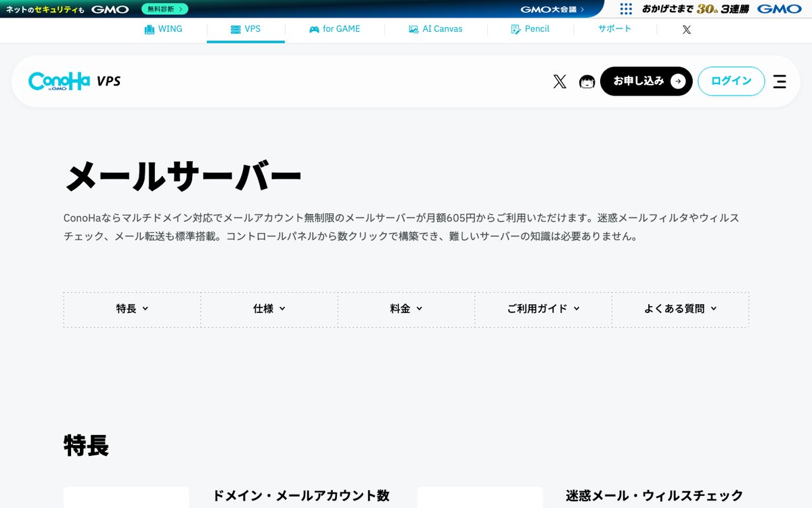
Task: Jump to 特長 section anchor
Action: pyautogui.click(x=132, y=309)
